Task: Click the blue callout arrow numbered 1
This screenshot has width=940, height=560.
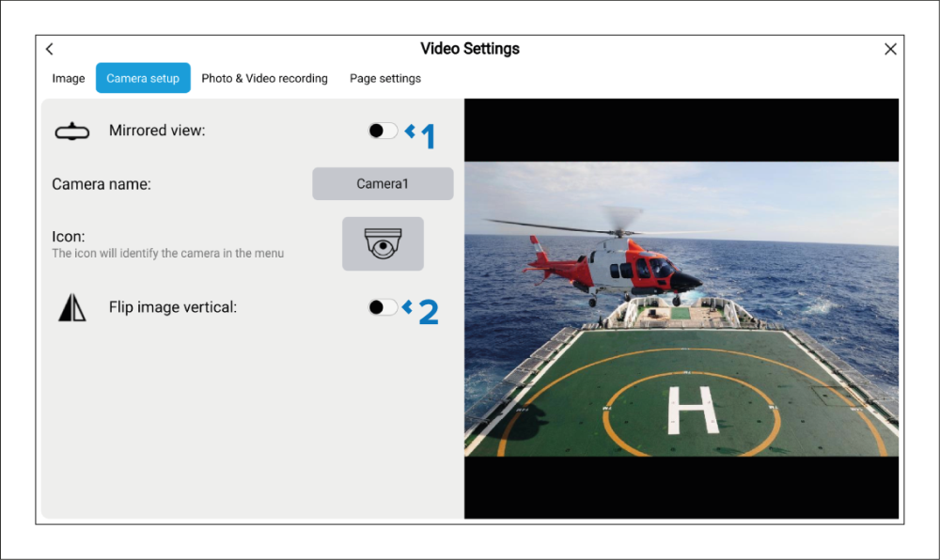Action: (x=421, y=135)
